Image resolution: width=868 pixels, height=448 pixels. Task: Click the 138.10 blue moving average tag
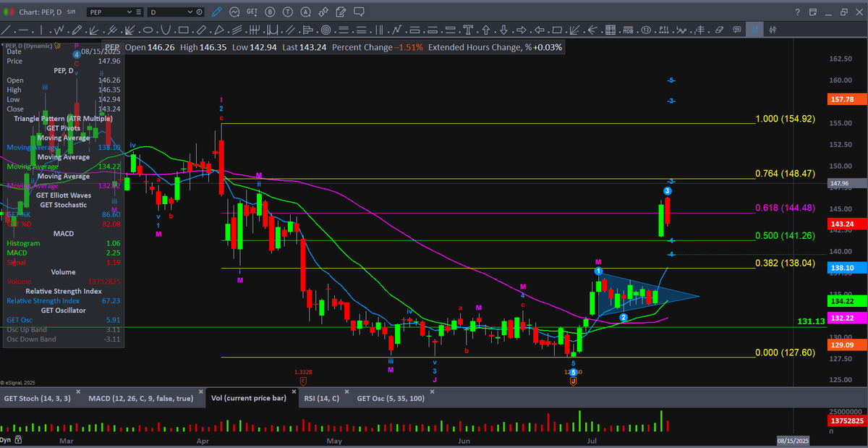tap(848, 267)
